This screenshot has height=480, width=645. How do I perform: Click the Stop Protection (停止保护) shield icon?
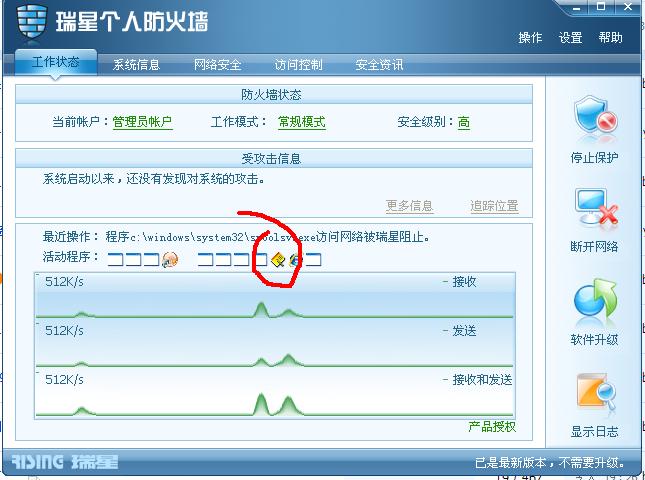(595, 115)
